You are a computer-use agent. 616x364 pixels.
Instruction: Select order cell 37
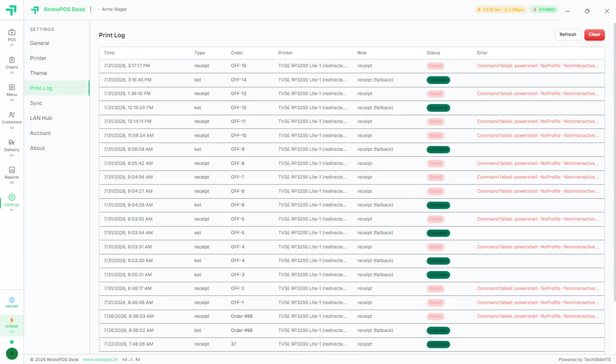234,344
